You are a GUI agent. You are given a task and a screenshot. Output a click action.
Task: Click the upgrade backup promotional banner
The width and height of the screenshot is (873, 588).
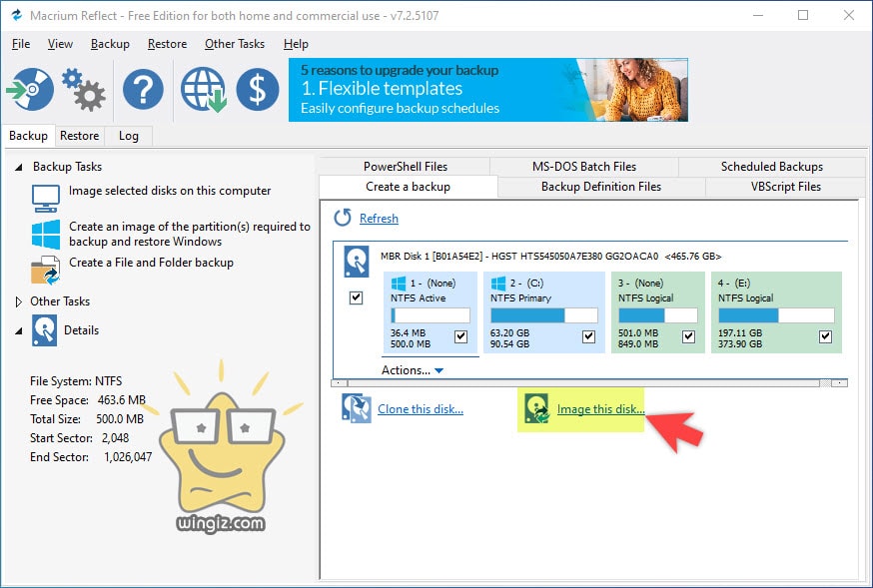(x=488, y=90)
